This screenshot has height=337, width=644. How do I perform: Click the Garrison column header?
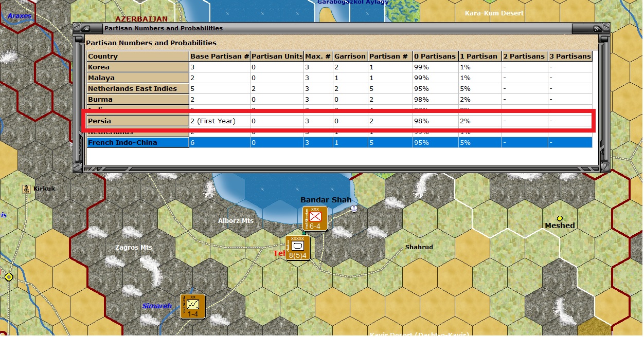[350, 57]
